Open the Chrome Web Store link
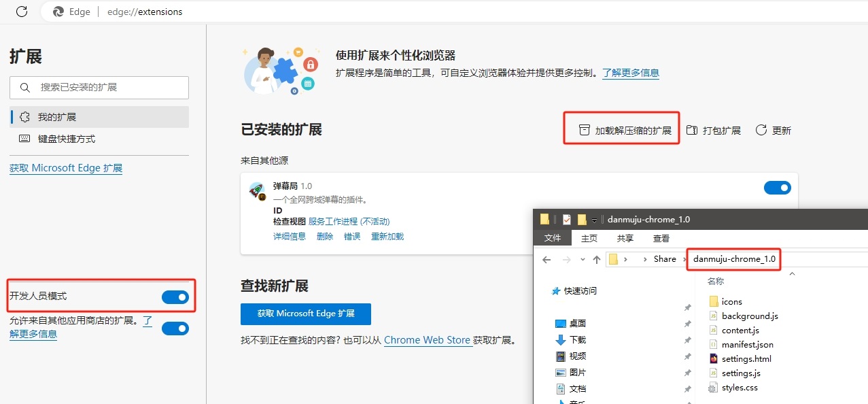868x404 pixels. coord(427,340)
